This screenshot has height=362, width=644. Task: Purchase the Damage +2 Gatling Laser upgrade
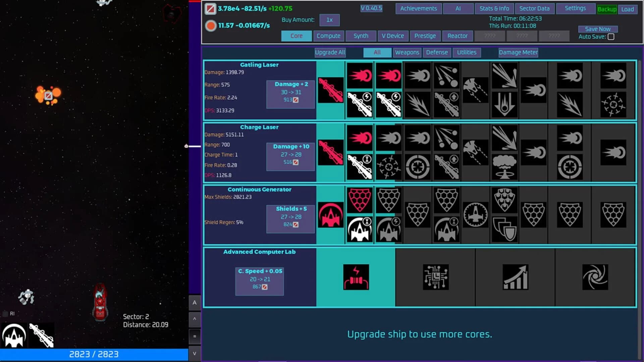(290, 94)
